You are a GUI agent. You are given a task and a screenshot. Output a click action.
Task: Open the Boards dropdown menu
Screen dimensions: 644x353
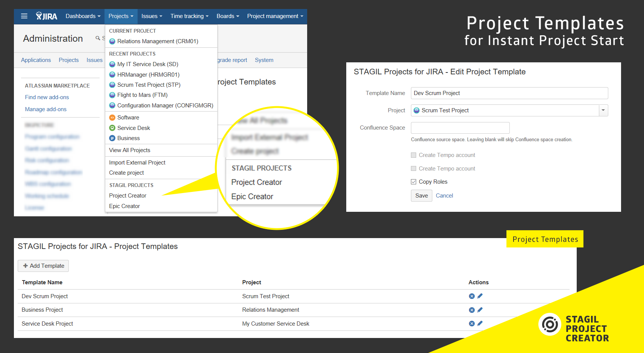228,16
